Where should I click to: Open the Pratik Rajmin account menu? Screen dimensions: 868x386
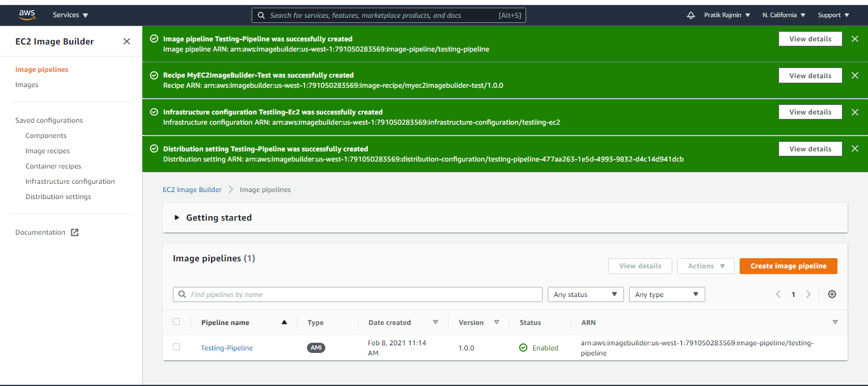tap(727, 15)
